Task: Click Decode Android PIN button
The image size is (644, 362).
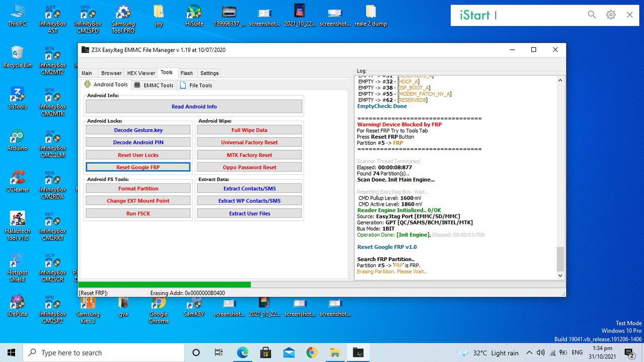Action: coord(138,142)
